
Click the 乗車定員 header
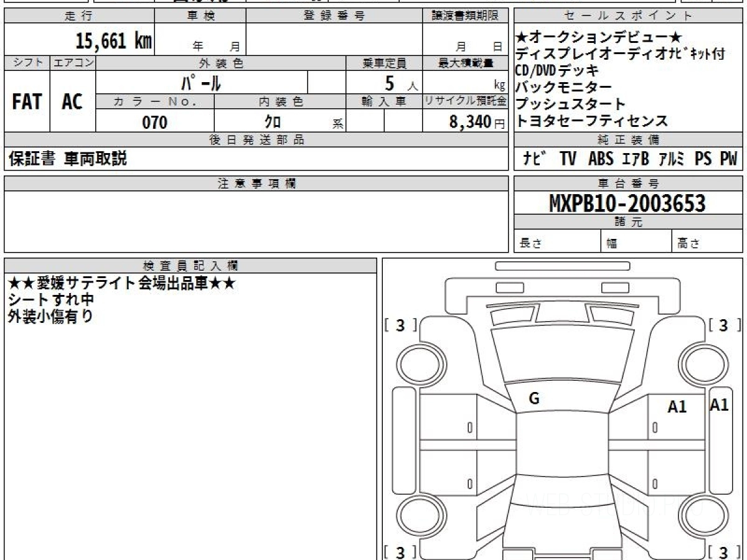(384, 63)
